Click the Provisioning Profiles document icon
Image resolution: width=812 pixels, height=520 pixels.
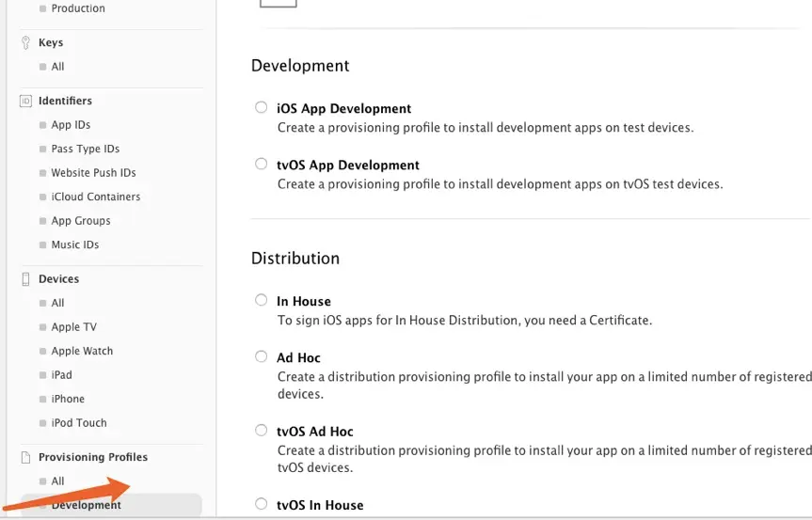click(25, 457)
